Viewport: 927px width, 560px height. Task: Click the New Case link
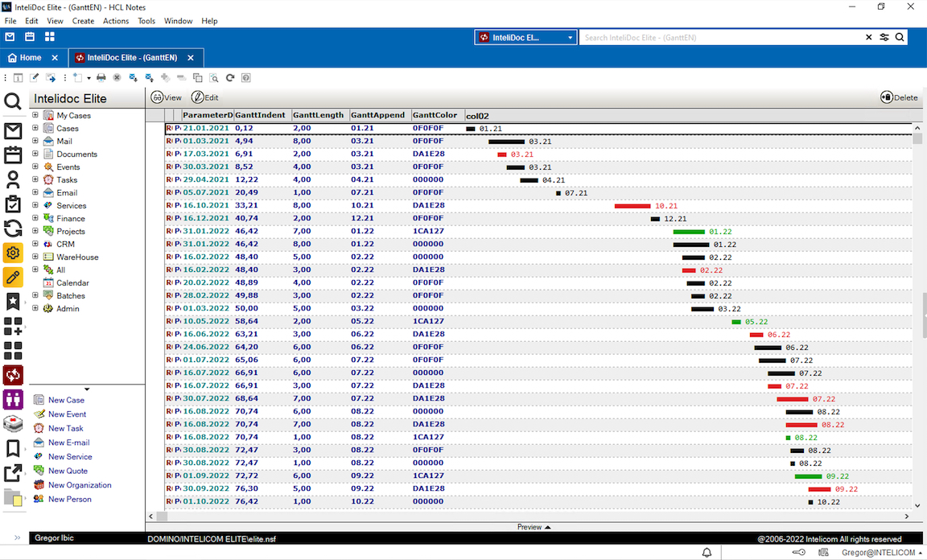(66, 400)
